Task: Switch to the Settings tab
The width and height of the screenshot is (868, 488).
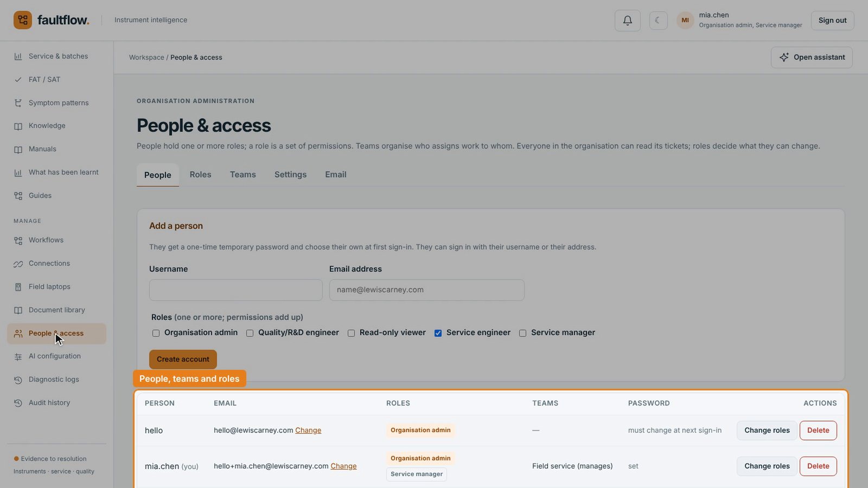Action: (290, 175)
